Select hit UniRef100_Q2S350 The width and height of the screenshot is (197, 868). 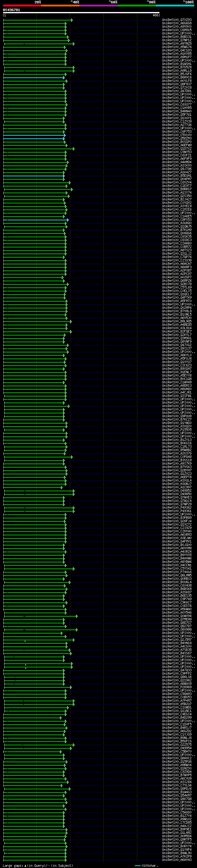click(x=177, y=196)
